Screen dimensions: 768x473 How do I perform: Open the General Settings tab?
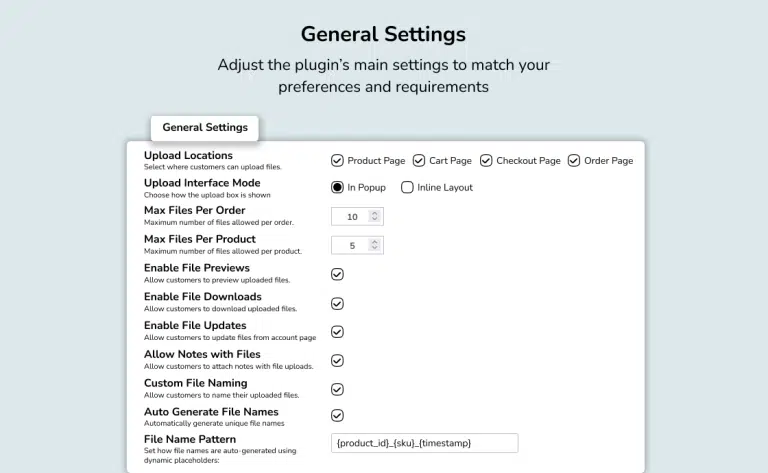point(205,128)
